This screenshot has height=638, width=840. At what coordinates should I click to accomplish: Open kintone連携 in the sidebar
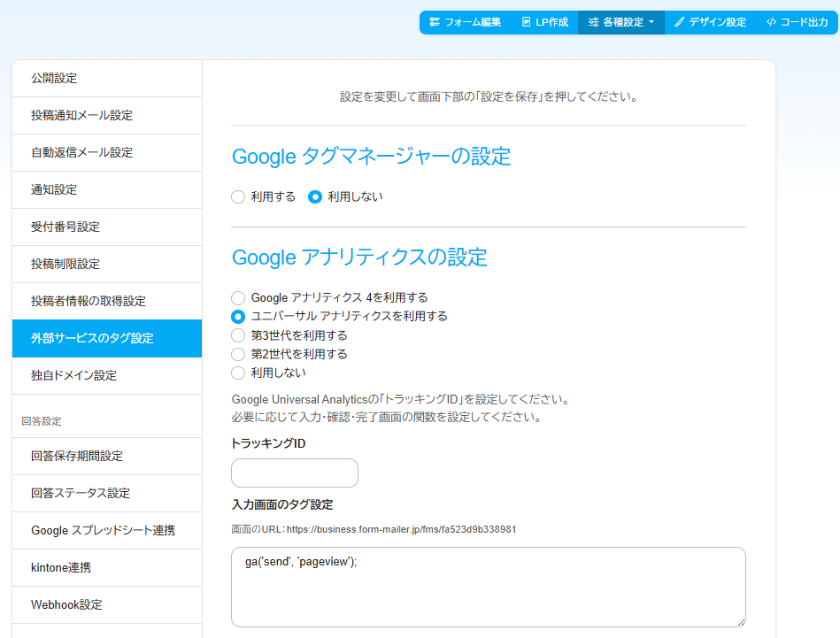107,567
